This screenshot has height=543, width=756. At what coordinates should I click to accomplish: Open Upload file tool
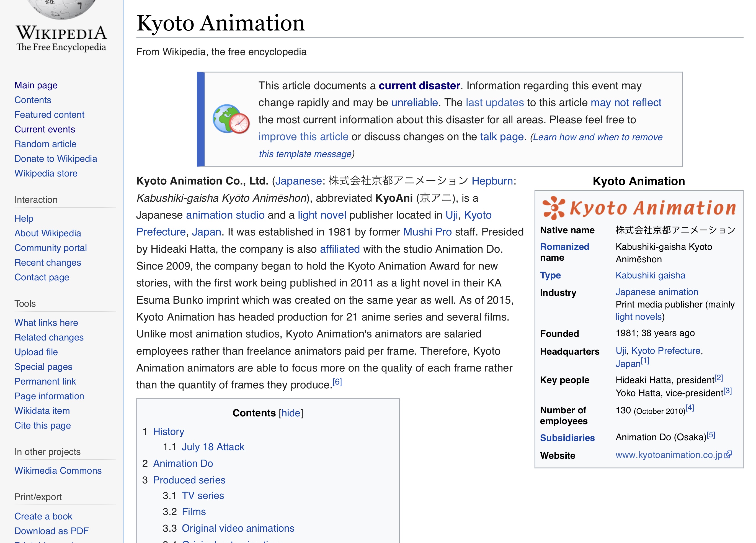(x=36, y=352)
